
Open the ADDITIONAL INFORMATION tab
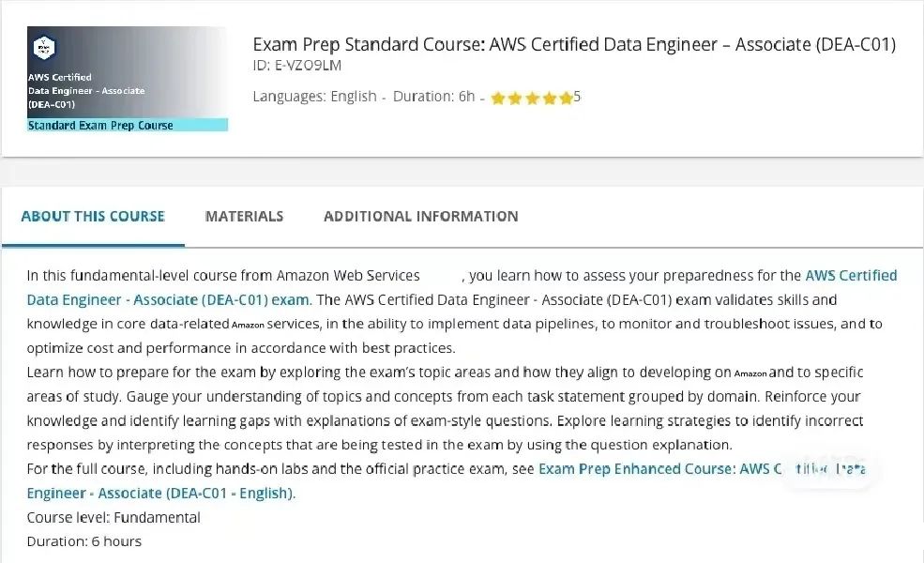[420, 216]
